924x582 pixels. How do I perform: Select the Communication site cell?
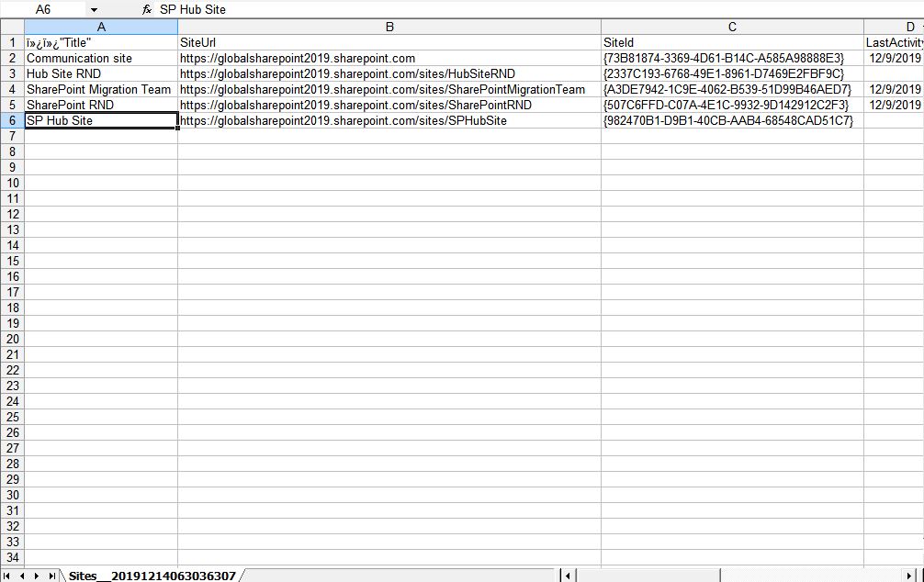point(101,59)
